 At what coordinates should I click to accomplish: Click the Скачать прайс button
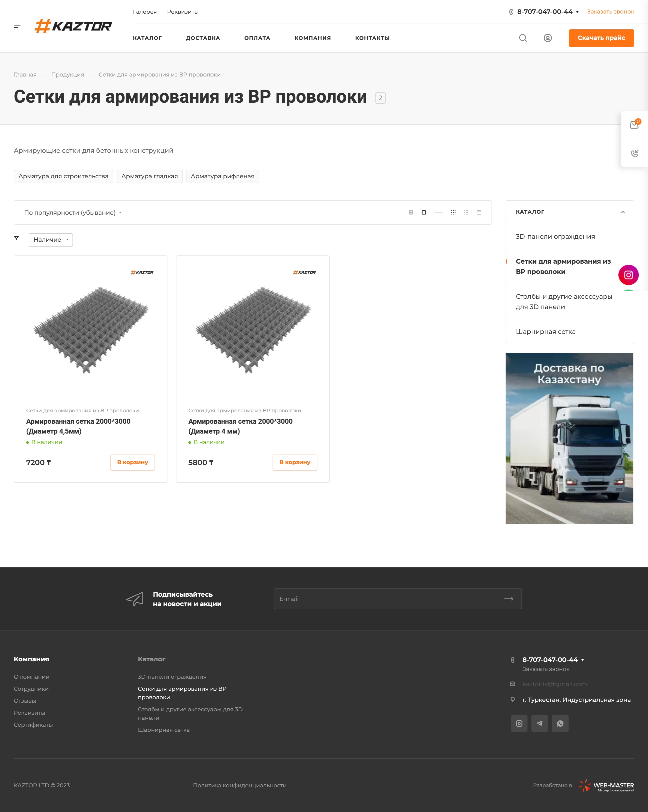(x=601, y=38)
